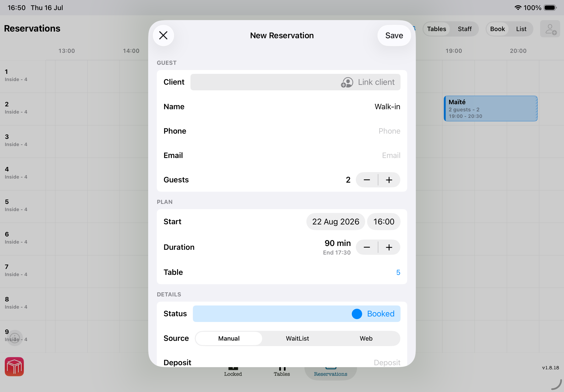Switch to Staff view in header
Screen dimensions: 564x392
[x=465, y=29]
